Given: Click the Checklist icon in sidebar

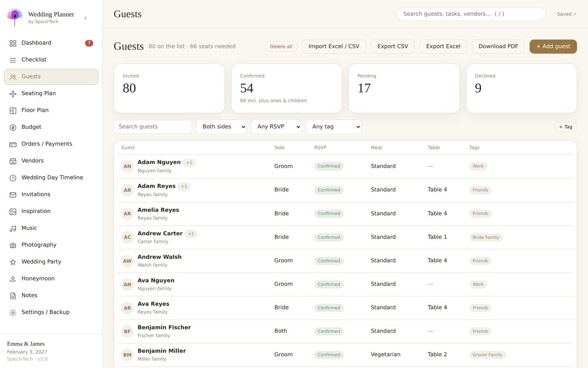Looking at the screenshot, I should pos(13,60).
